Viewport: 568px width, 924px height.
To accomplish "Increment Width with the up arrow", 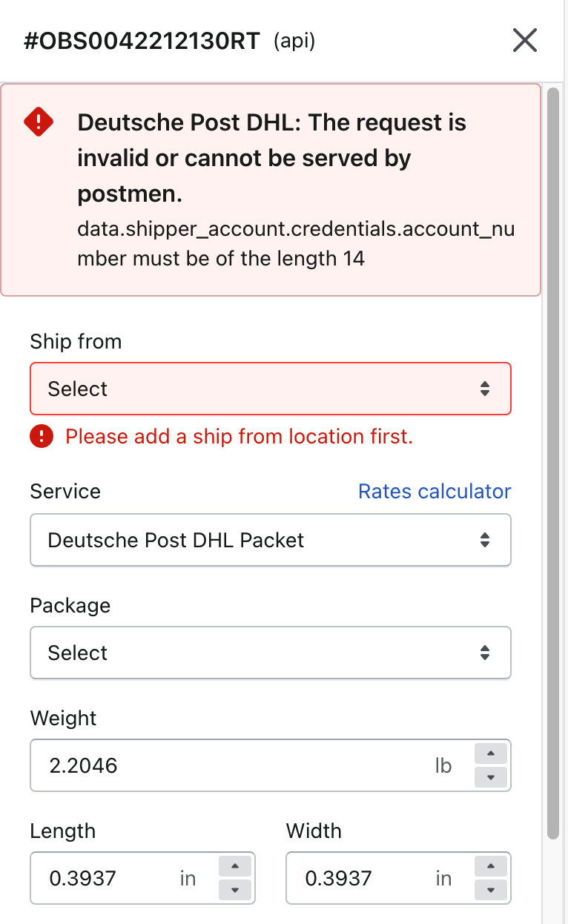I will pyautogui.click(x=490, y=867).
